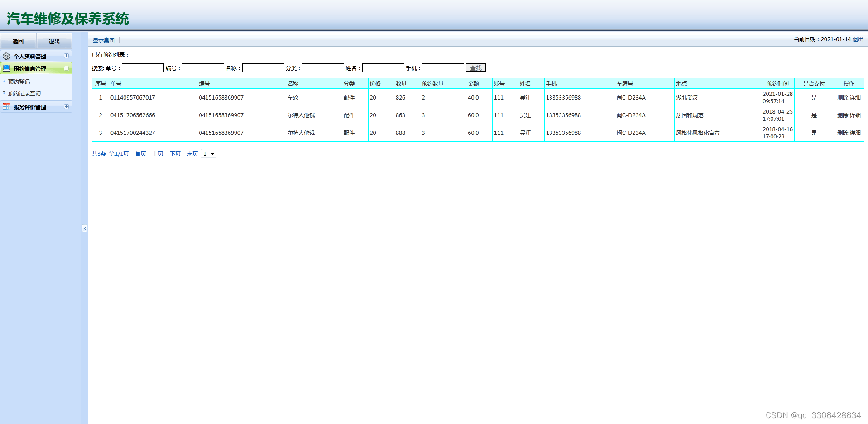Click the table icon beside 服务评价管理
Screen dimensions: 868x424
tap(6, 107)
